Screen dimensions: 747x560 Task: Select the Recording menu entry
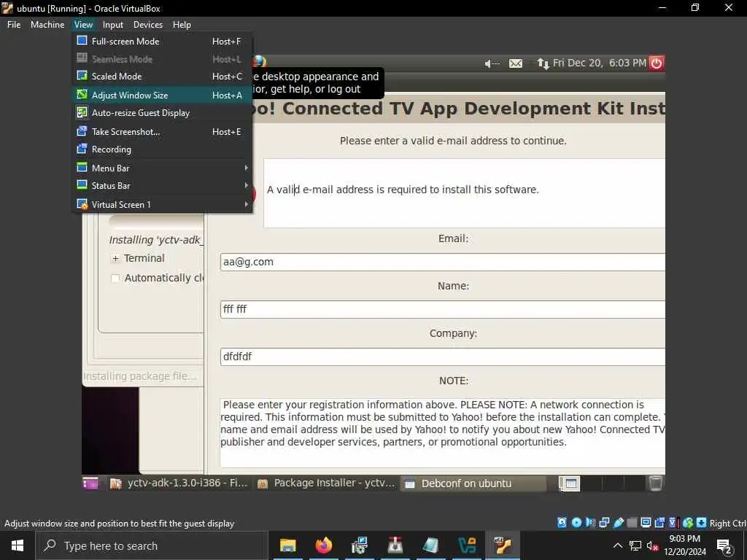[162, 149]
